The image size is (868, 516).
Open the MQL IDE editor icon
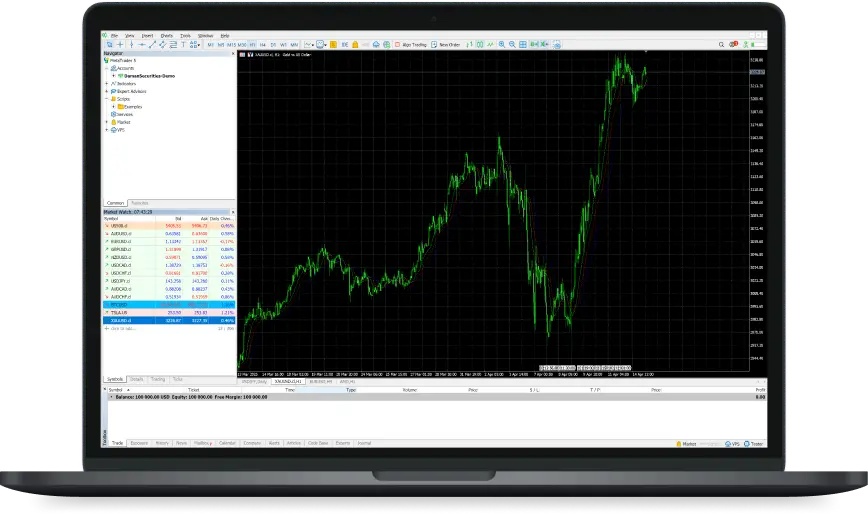click(x=346, y=45)
